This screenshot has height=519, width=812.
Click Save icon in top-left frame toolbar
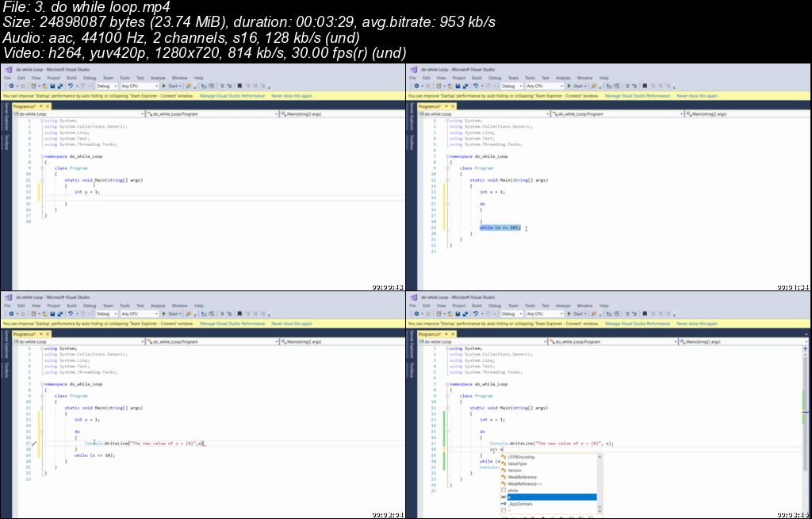point(52,86)
